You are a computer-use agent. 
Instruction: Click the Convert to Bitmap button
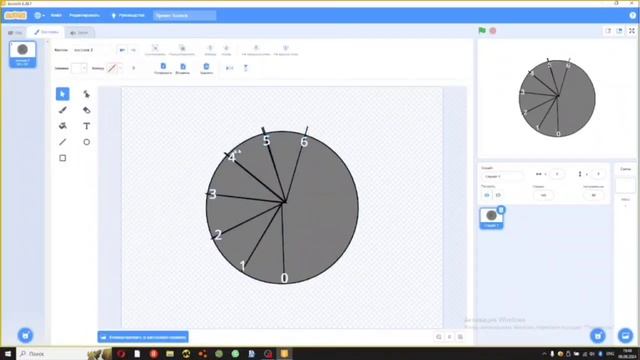[143, 337]
